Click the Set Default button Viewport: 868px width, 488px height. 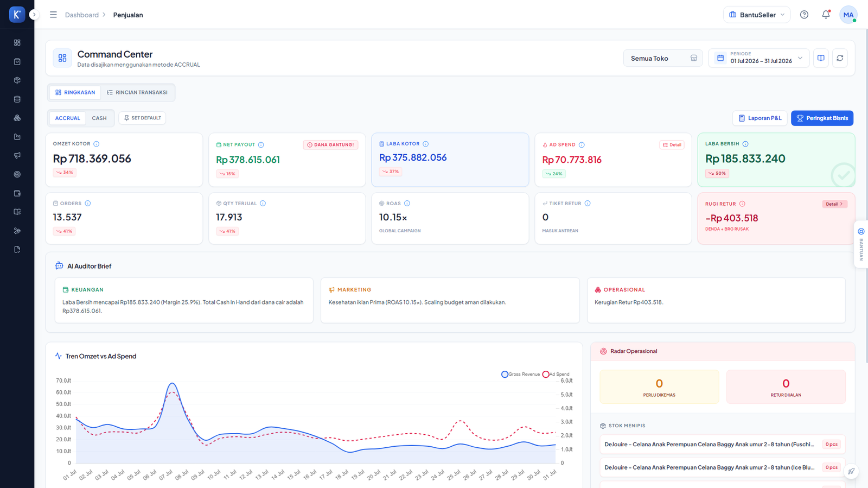tap(142, 118)
